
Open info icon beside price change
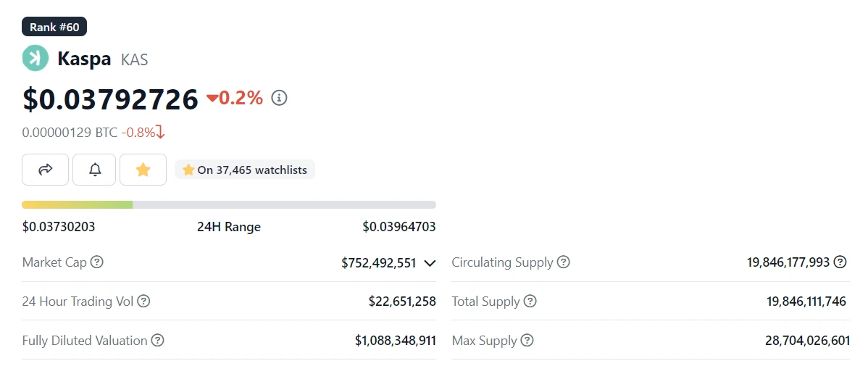pos(280,98)
